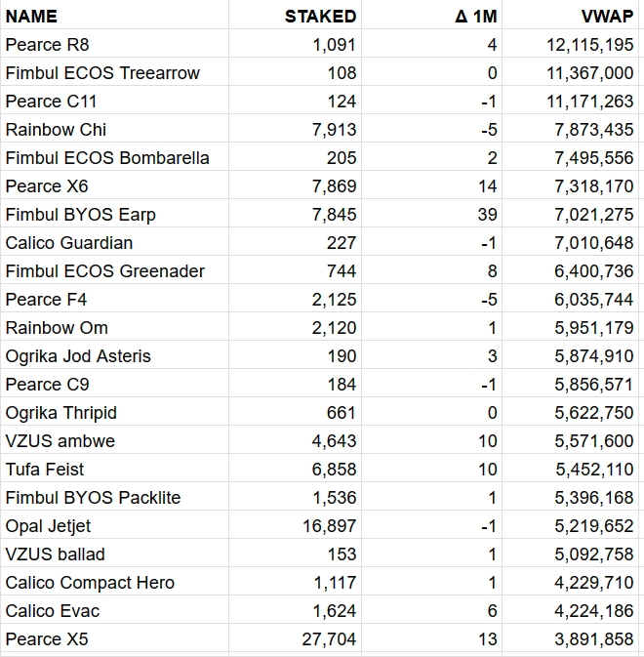Select Calico Evac delta value 6
The image size is (644, 657).
click(492, 611)
